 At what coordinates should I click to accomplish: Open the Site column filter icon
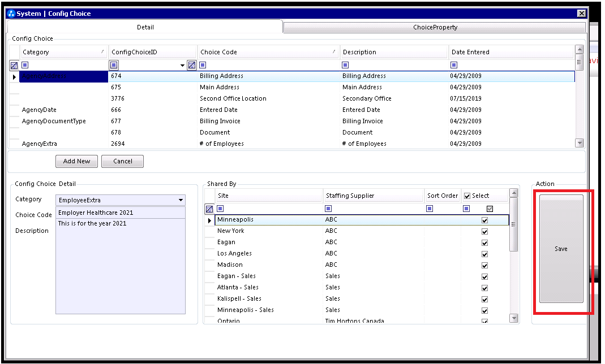[x=220, y=209]
